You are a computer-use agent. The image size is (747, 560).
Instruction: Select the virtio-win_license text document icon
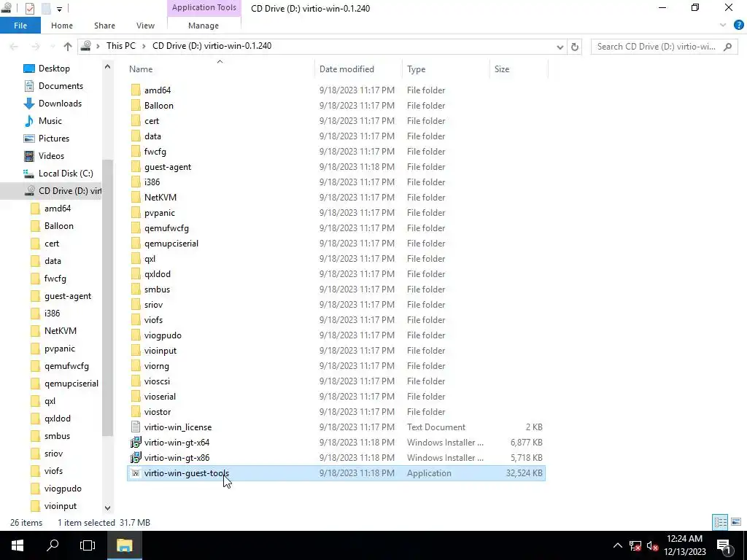[x=136, y=427]
